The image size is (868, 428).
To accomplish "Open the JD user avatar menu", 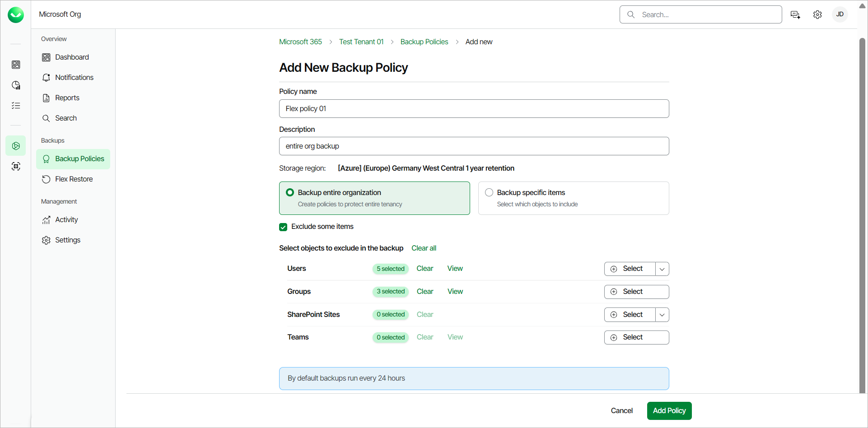I will pos(840,14).
